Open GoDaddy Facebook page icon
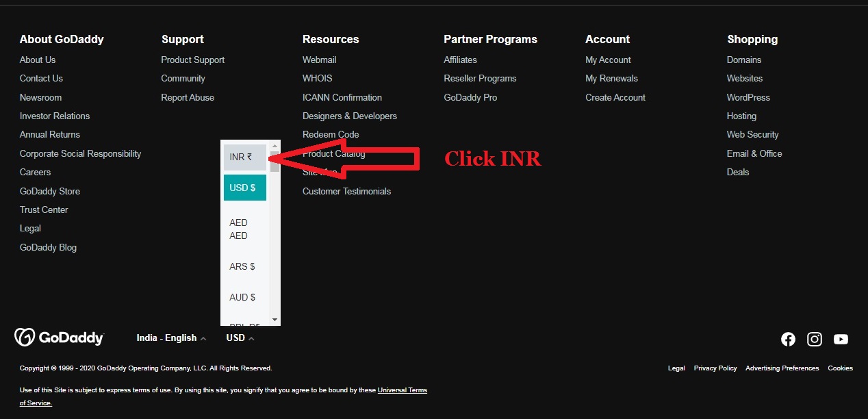The width and height of the screenshot is (868, 419). point(788,339)
